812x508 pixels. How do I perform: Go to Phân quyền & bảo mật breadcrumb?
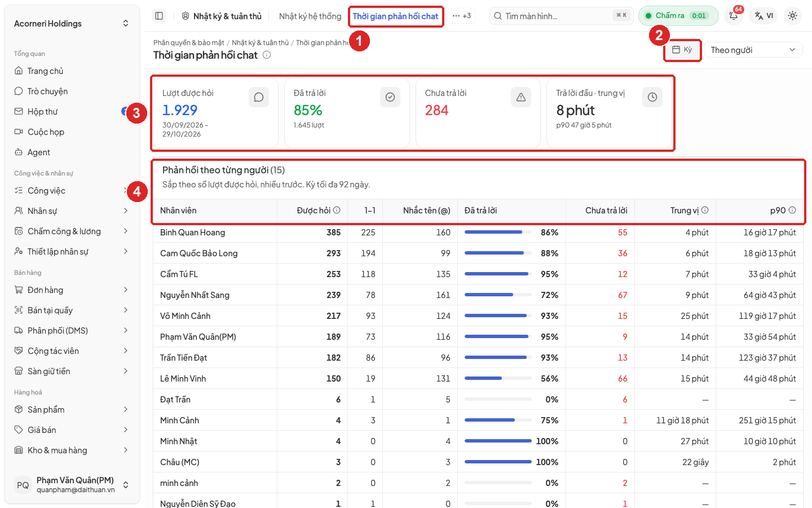[x=189, y=43]
